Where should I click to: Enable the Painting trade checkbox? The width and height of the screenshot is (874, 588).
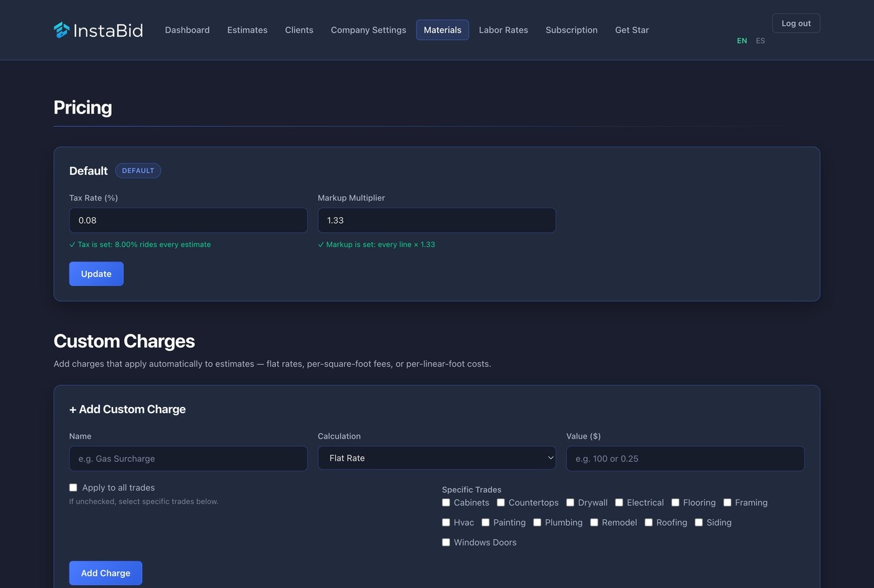[485, 522]
